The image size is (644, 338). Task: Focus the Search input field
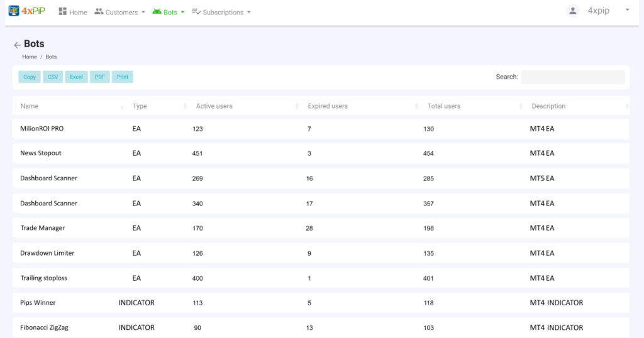[x=572, y=77]
